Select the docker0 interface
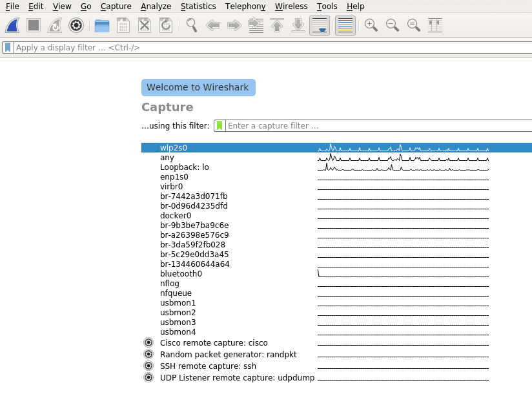 (336, 216)
